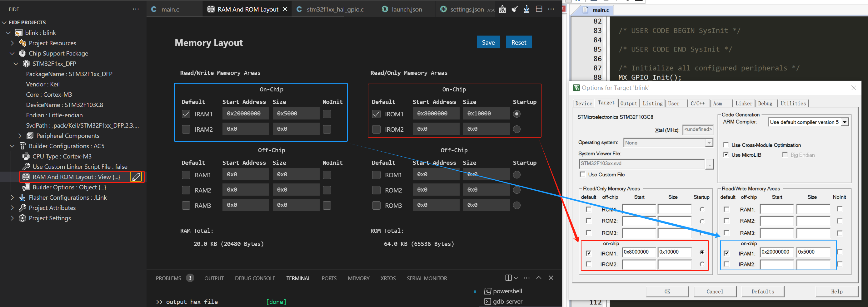The image size is (868, 307).
Task: Enable the IROM2 default checkbox in Memory Layout
Action: click(377, 129)
